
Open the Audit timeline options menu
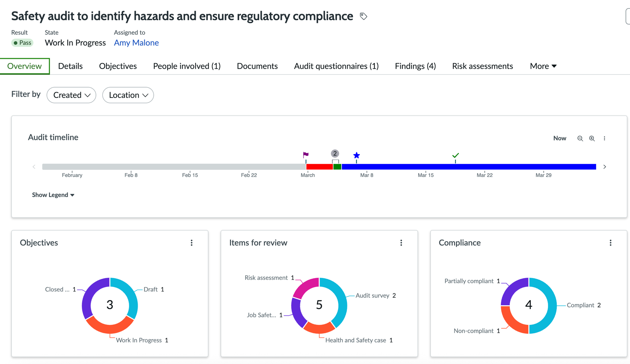(605, 138)
